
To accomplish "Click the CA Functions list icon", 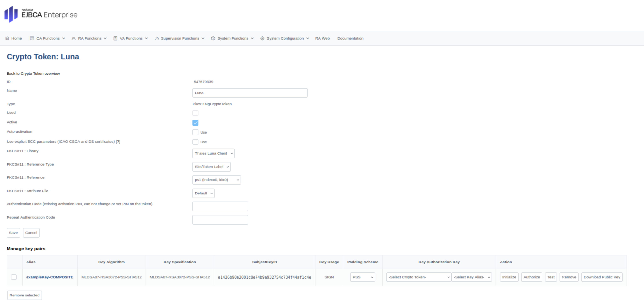I will 32,38.
